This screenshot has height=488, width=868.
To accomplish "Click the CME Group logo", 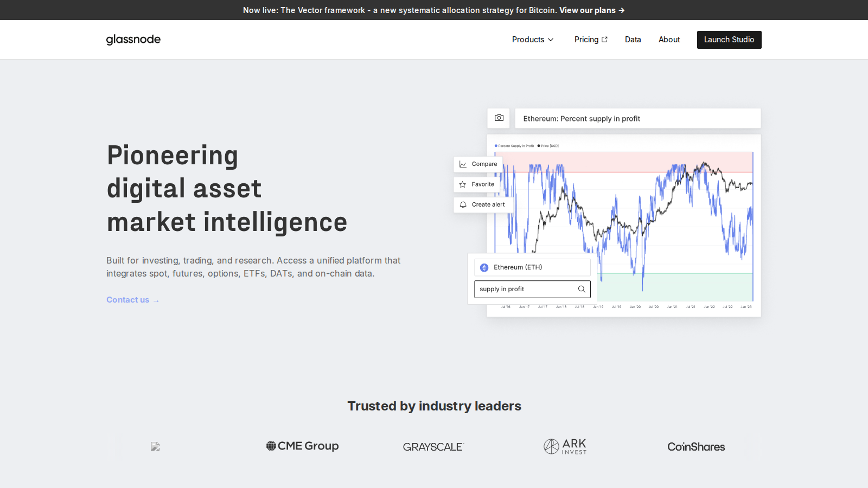I will pyautogui.click(x=302, y=446).
